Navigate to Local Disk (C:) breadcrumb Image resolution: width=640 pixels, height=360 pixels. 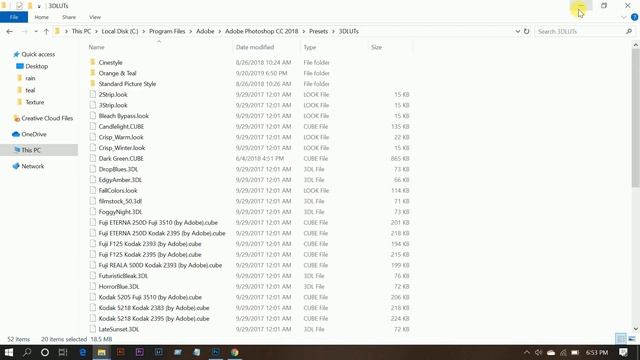(x=120, y=31)
